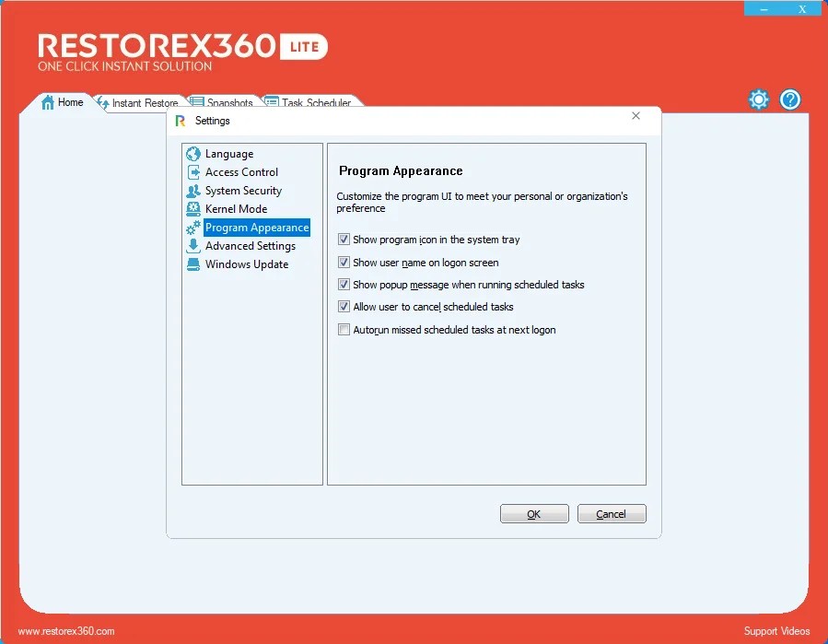
Task: Open Advanced Settings category
Action: click(x=251, y=246)
